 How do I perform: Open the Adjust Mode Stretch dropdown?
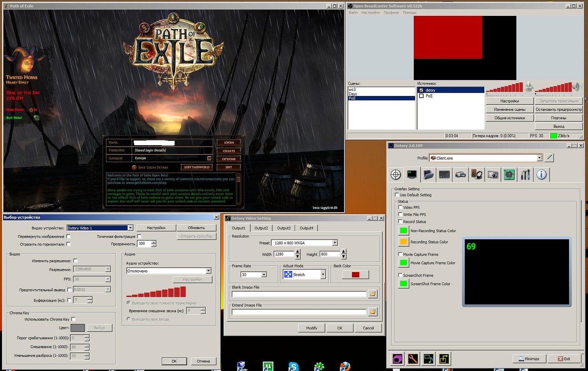tap(323, 274)
